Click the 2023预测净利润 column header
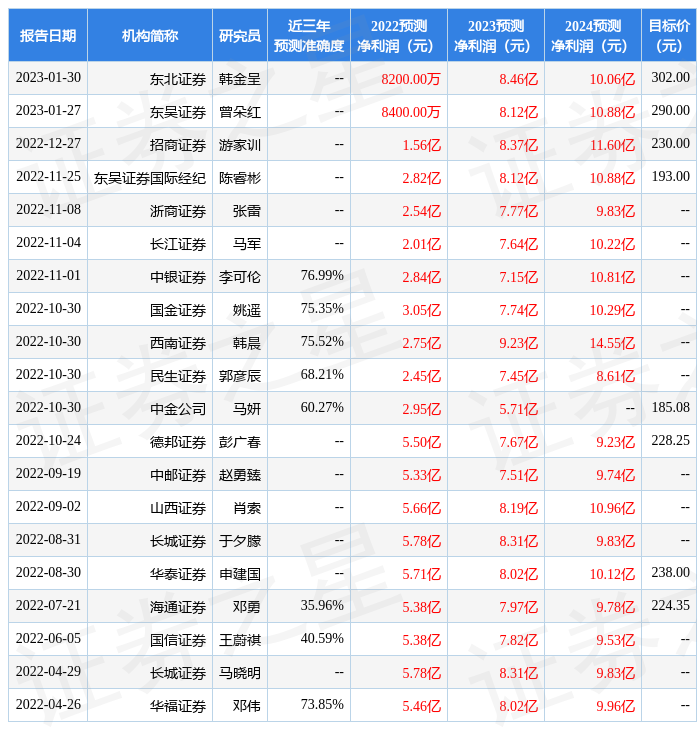The width and height of the screenshot is (697, 730). click(x=495, y=35)
